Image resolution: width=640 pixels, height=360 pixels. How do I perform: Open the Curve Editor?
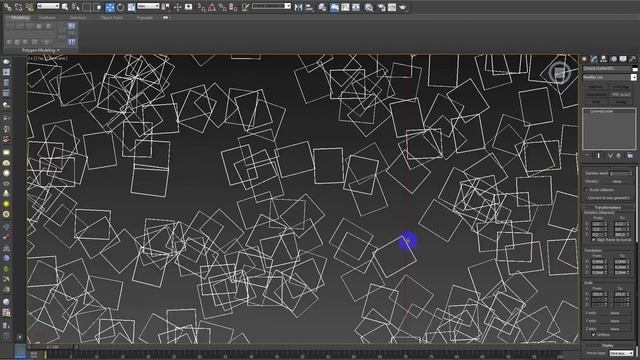[345, 7]
